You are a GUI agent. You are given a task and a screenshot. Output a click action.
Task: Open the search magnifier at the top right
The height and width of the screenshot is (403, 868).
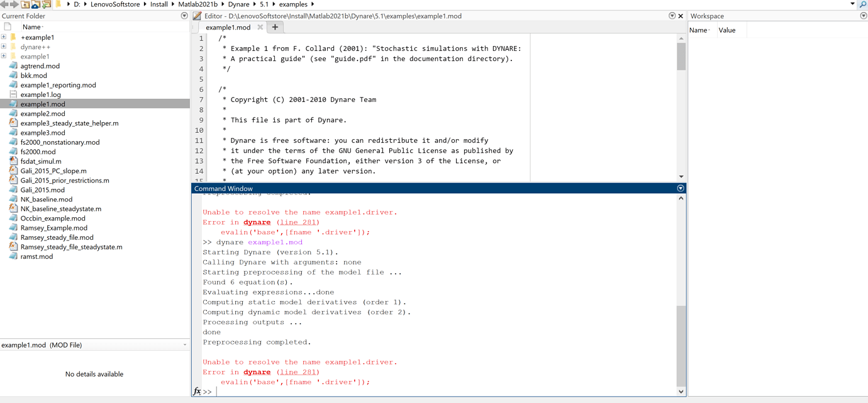pyautogui.click(x=863, y=4)
